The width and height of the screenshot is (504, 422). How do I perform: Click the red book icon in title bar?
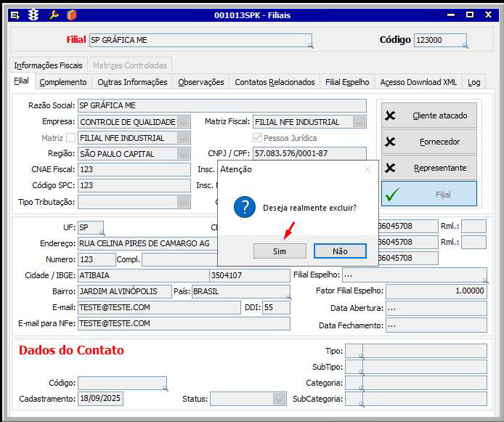click(71, 15)
